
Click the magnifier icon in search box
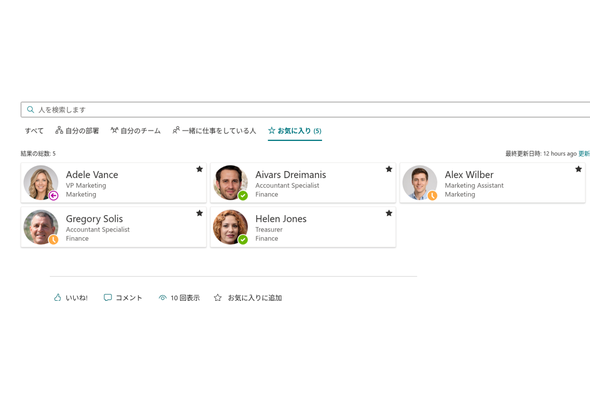(30, 109)
